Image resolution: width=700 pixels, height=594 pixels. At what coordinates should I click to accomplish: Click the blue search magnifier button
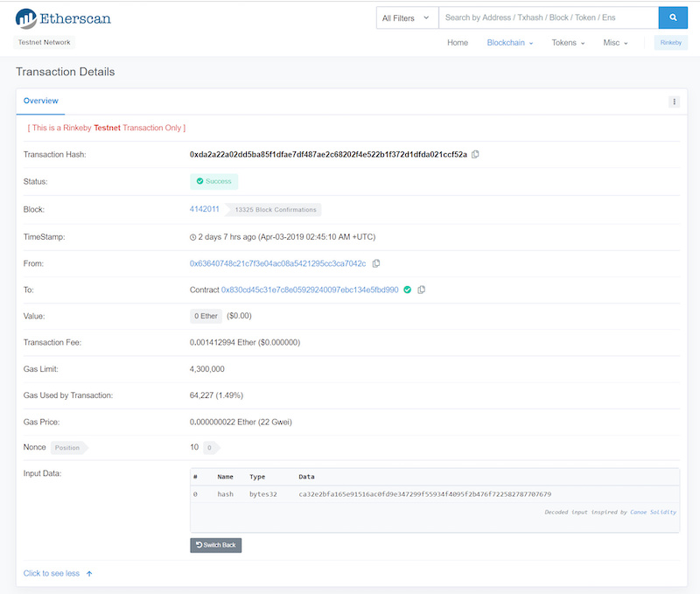pyautogui.click(x=673, y=17)
